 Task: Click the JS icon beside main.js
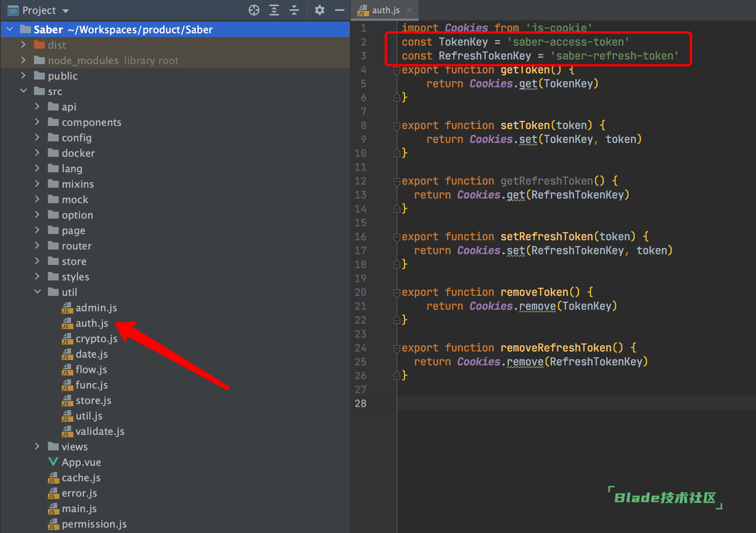tap(53, 509)
